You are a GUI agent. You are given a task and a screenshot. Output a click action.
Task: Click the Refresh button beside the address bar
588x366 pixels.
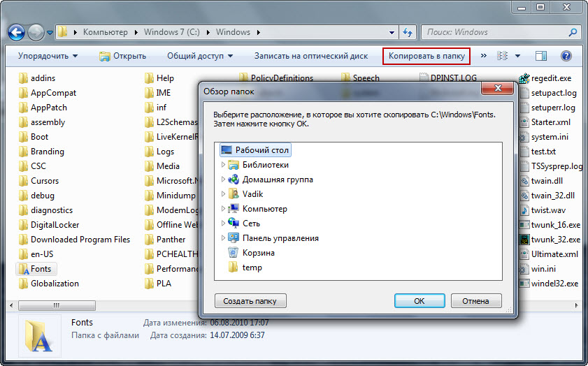point(408,33)
